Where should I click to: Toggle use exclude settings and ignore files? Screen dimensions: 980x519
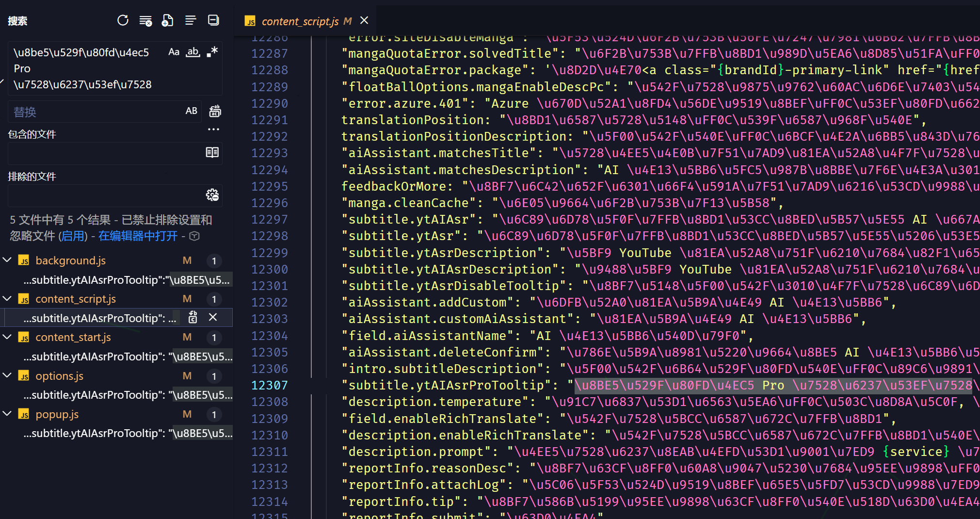212,195
